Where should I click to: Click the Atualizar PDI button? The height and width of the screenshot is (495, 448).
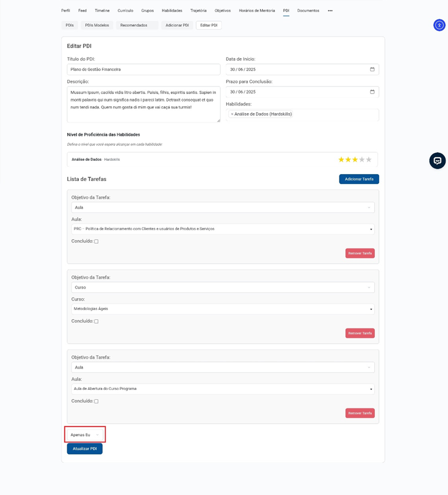coord(85,449)
